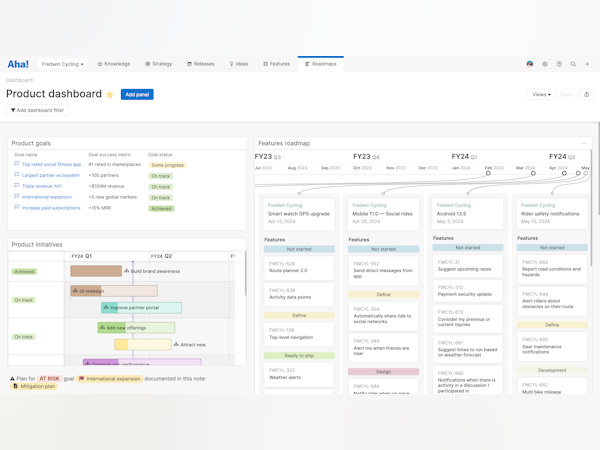Open the Knowledge menu
The height and width of the screenshot is (450, 600).
coord(114,64)
